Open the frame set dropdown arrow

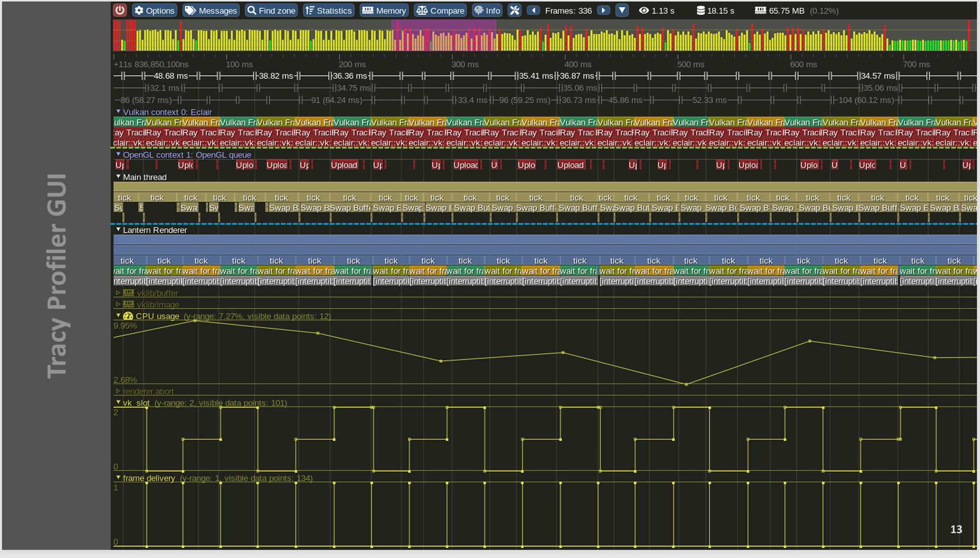pyautogui.click(x=622, y=10)
